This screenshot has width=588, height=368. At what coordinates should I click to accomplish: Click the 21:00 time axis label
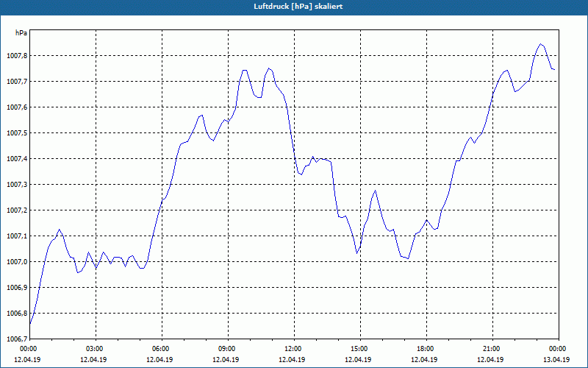pyautogui.click(x=492, y=349)
